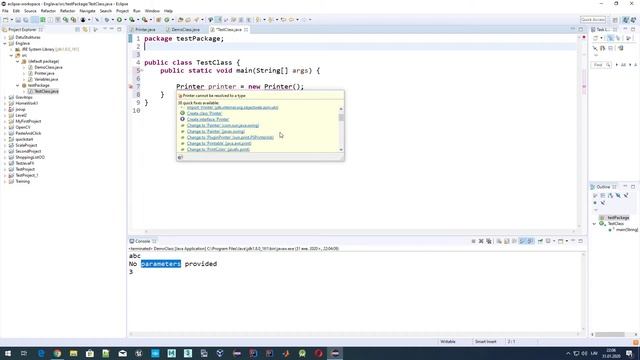640x360 pixels.
Task: Click Outline panel horizontal scrollbar
Action: pos(610,334)
